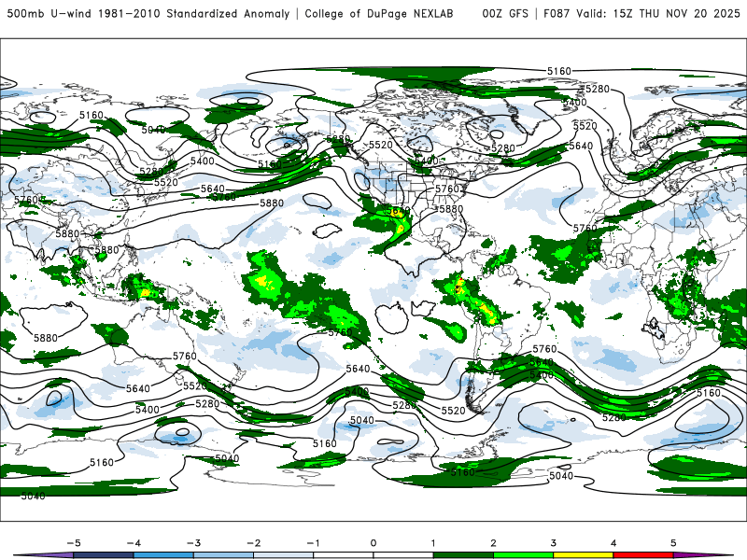Click the 'F087' forecast hour label
The width and height of the screenshot is (747, 560).
pos(557,13)
